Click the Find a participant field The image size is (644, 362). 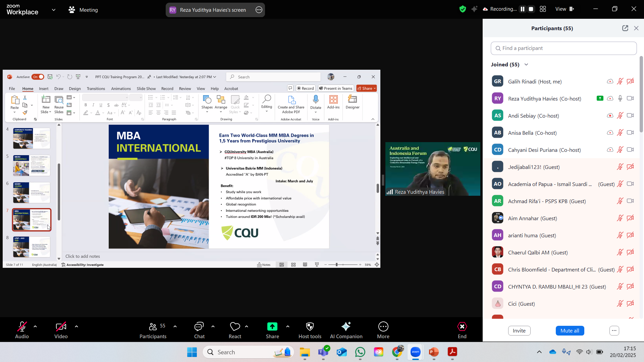(x=563, y=48)
